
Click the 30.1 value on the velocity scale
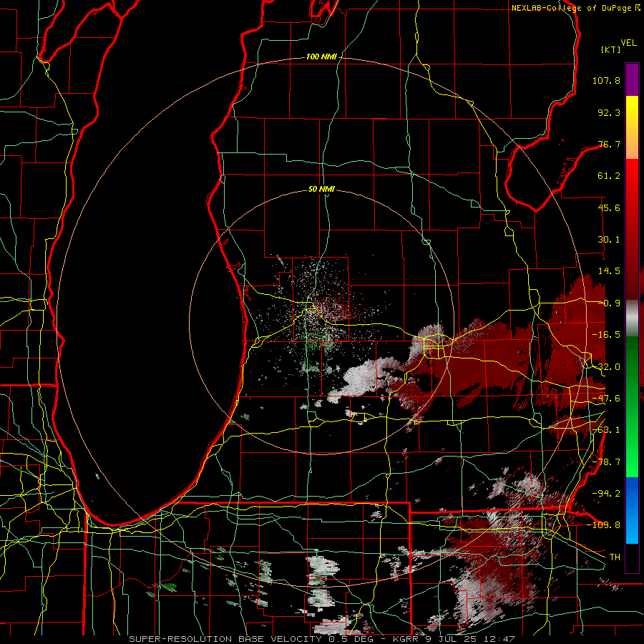pos(609,240)
